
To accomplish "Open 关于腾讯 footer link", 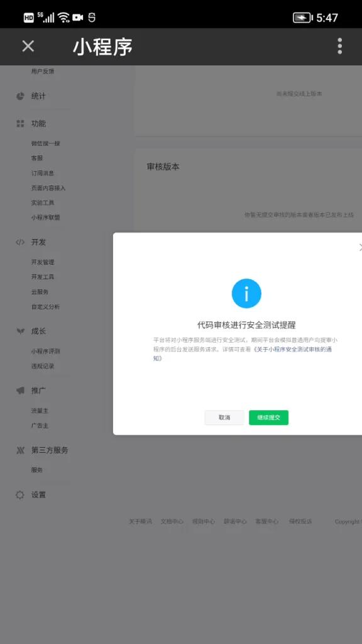I will click(x=140, y=521).
